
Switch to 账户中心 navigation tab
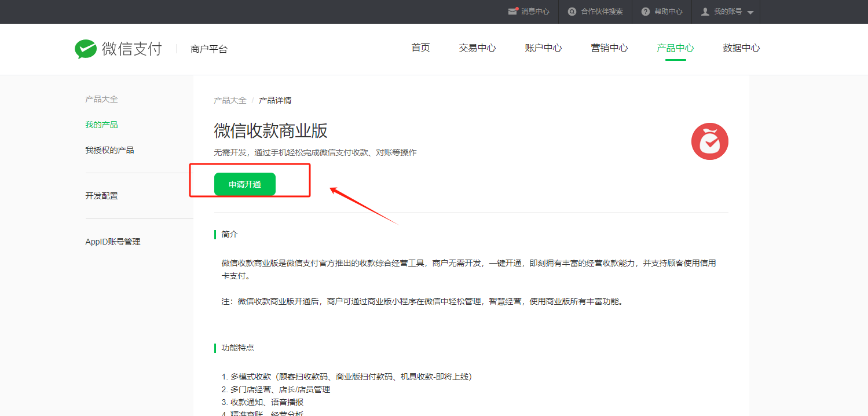click(543, 48)
